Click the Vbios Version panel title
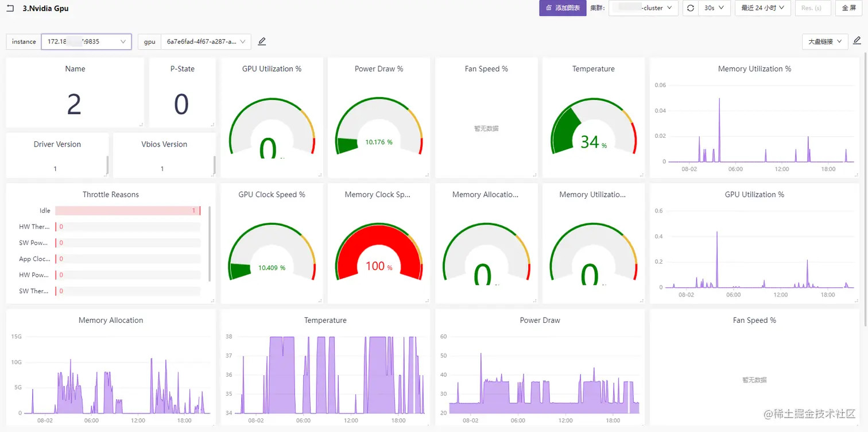 [164, 144]
